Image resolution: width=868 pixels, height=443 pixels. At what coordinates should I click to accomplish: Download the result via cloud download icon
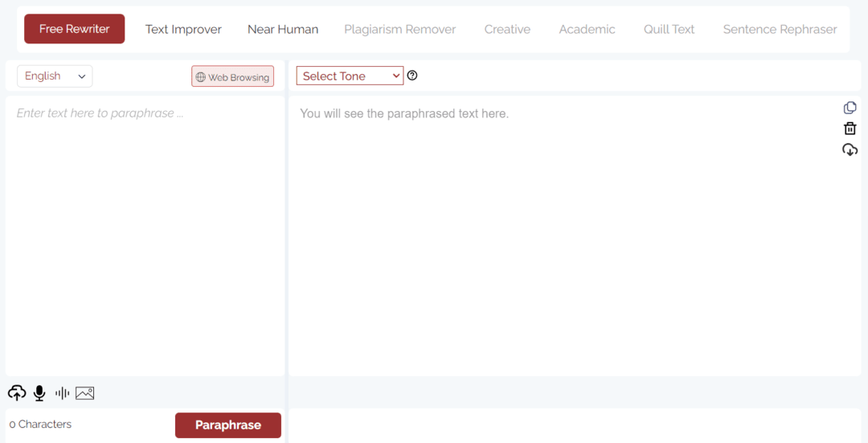pyautogui.click(x=850, y=150)
